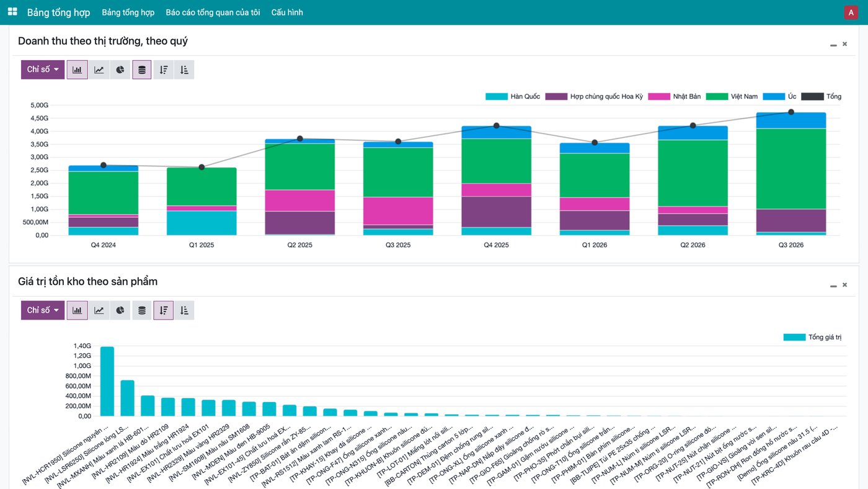Image resolution: width=868 pixels, height=489 pixels.
Task: Click the Doanh thu theo thị trường title
Action: (103, 41)
